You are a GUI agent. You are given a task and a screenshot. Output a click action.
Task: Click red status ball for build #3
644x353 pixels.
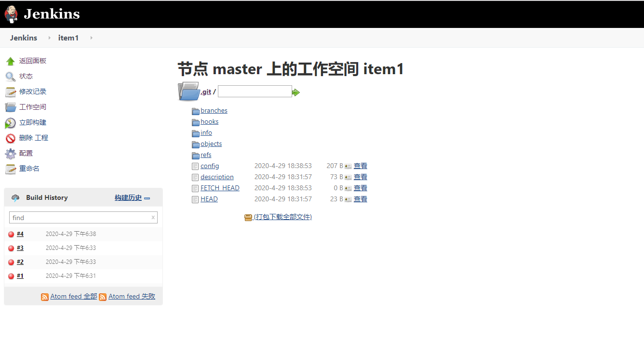tap(11, 248)
